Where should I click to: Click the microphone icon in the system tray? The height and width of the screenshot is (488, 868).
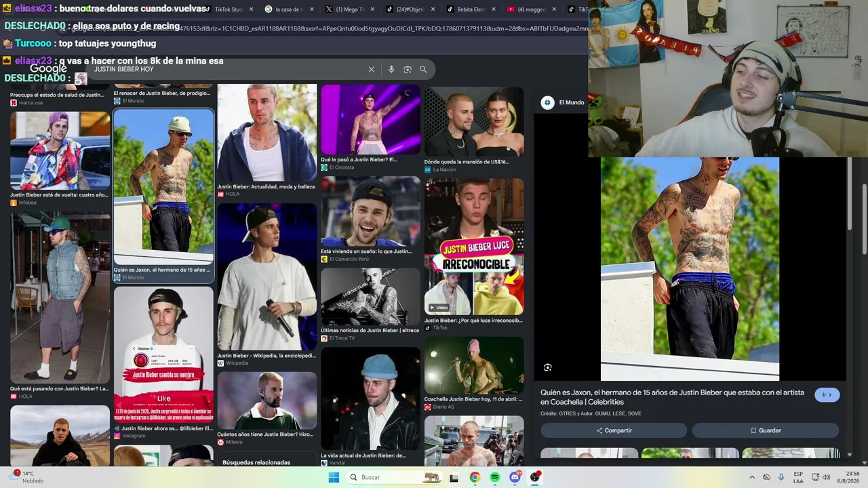coord(781,477)
